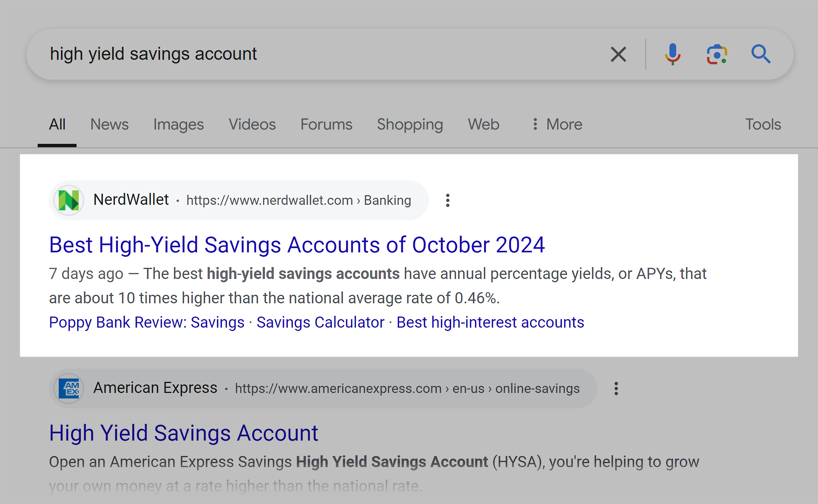Open the High Yield Savings Account result
818x504 pixels.
(x=183, y=433)
